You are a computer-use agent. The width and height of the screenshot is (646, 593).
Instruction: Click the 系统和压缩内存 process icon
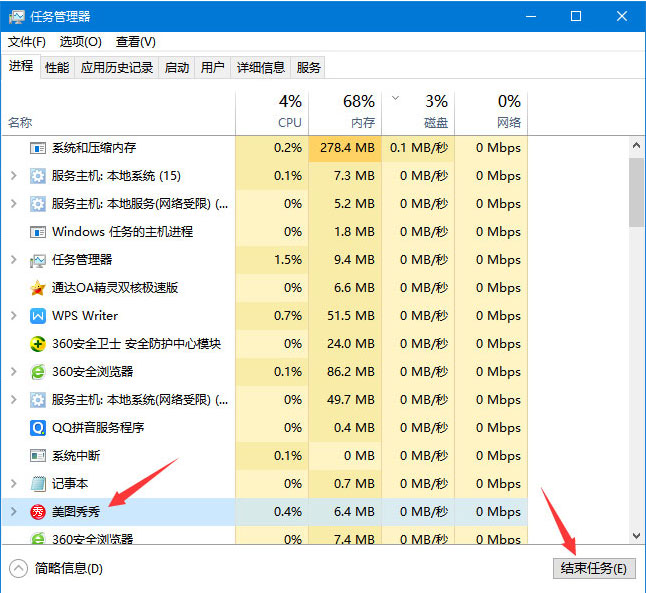(x=38, y=148)
